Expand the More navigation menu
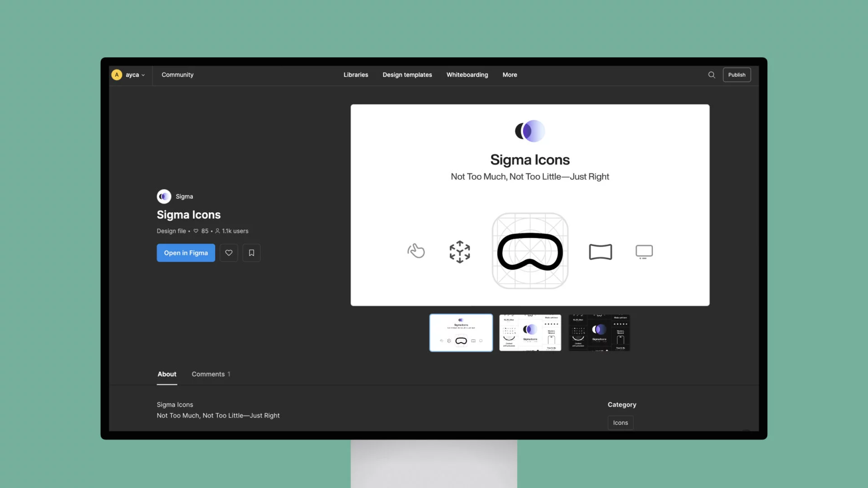 tap(509, 75)
